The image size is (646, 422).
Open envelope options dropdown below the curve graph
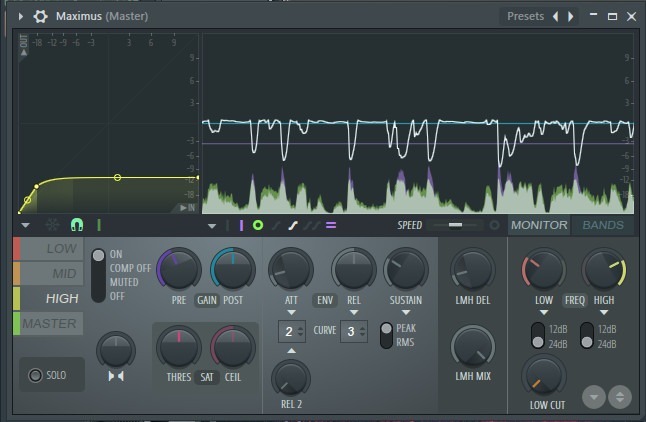tap(26, 225)
